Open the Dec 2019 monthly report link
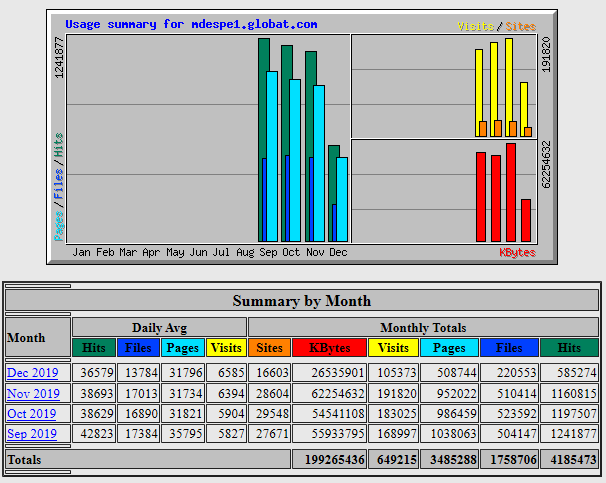 tap(33, 372)
